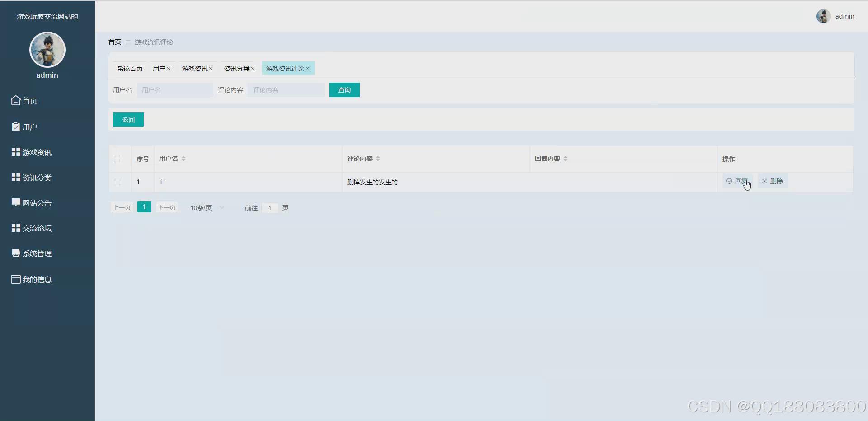Select the 游戏资讯 sidebar icon
The image size is (868, 421).
coord(15,152)
